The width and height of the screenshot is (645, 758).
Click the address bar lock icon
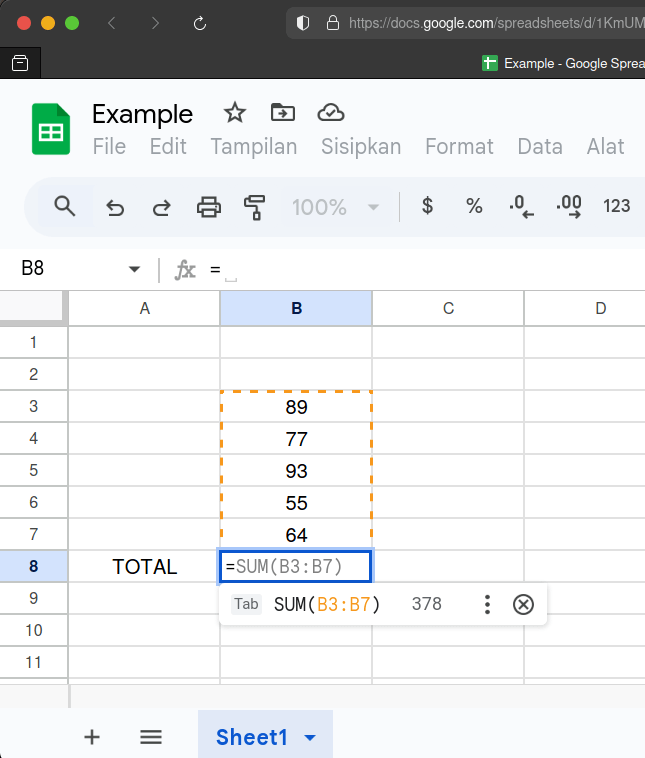333,23
